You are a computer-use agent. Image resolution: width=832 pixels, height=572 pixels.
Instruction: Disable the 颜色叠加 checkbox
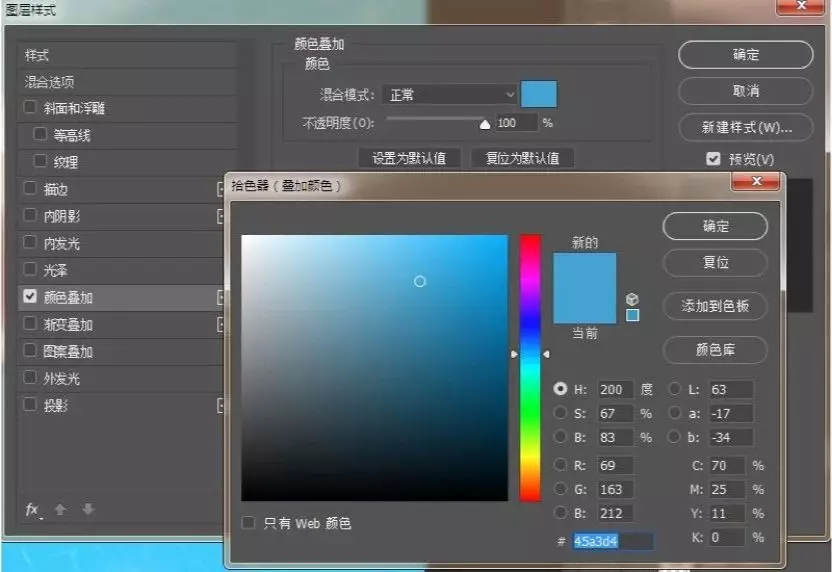point(30,297)
